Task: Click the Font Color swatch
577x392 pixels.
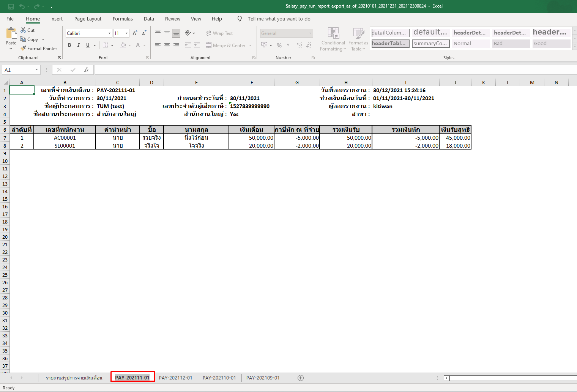Action: pyautogui.click(x=138, y=45)
